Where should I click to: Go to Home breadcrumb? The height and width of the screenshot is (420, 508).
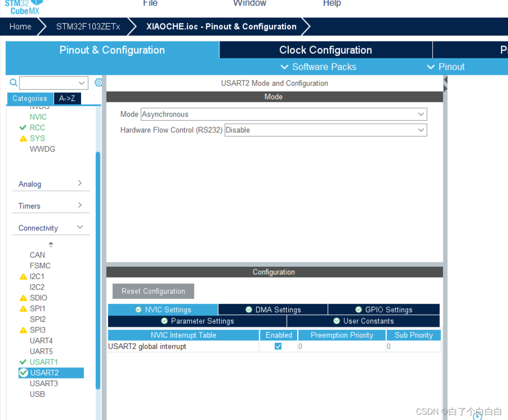[x=20, y=27]
